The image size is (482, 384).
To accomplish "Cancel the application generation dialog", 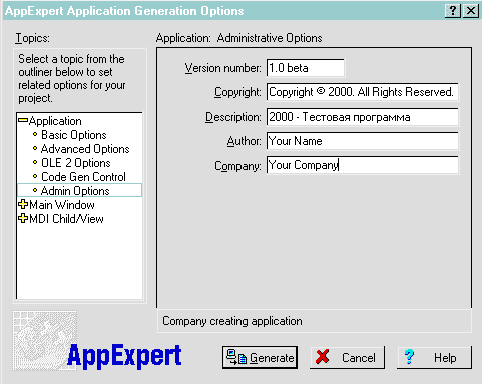I will (347, 357).
